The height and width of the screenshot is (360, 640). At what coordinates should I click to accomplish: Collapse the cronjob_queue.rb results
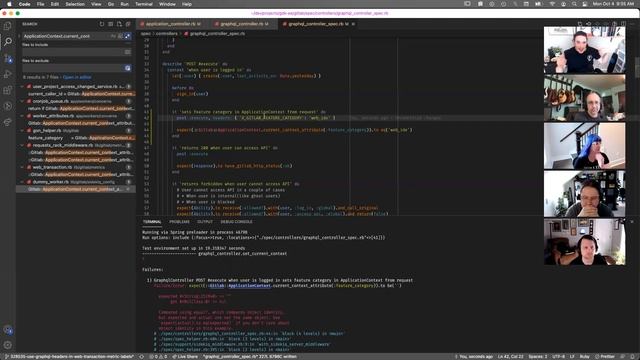click(x=22, y=101)
